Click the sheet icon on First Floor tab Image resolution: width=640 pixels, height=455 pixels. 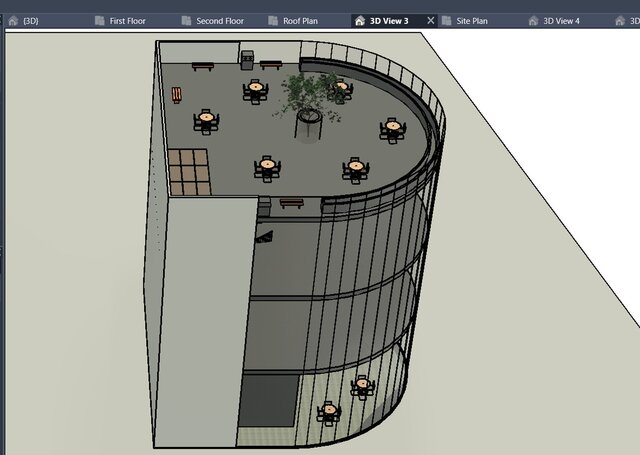click(100, 21)
